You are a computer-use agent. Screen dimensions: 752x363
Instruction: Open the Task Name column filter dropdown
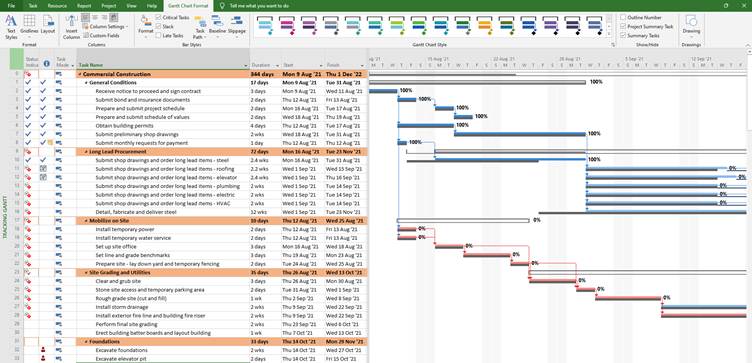[x=246, y=65]
